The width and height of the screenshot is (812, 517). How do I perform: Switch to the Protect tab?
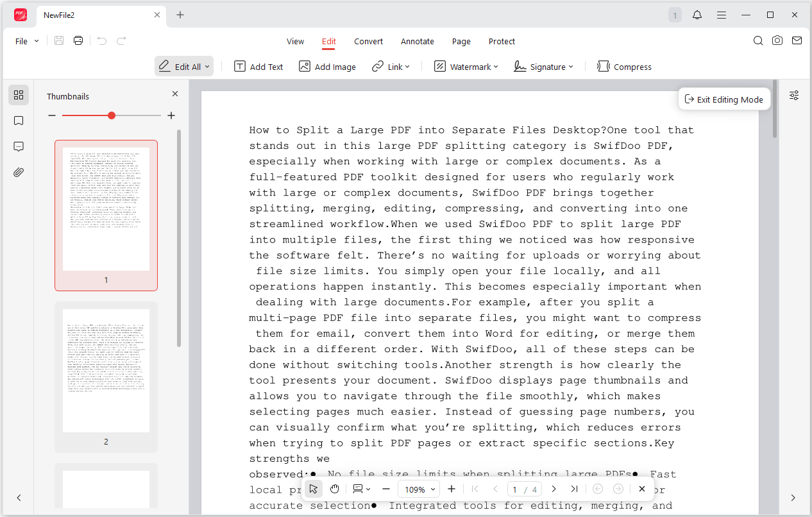click(x=502, y=41)
